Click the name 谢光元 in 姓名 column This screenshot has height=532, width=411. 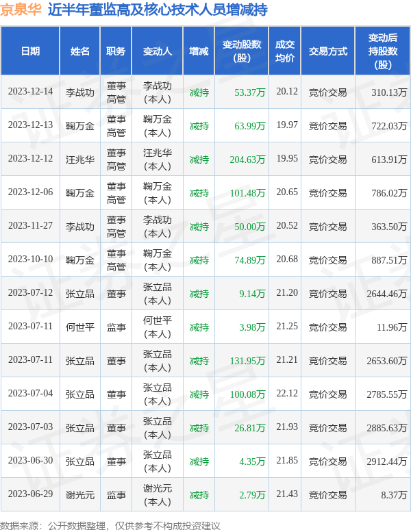[79, 495]
